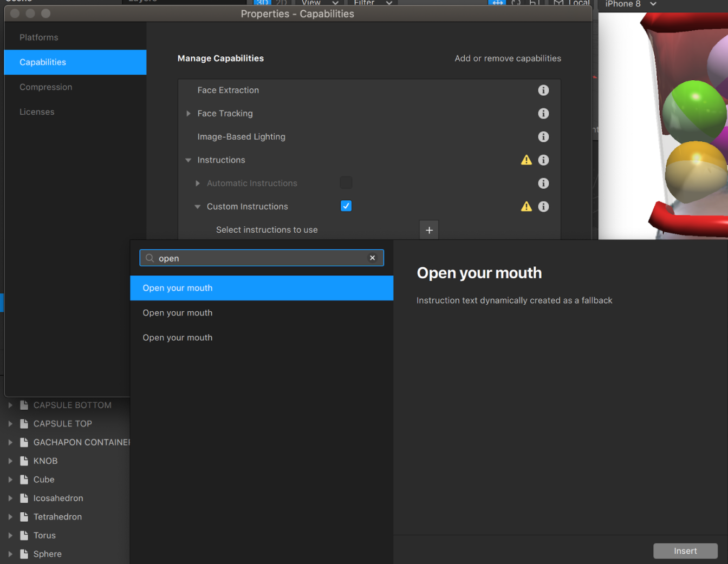Viewport: 728px width, 564px height.
Task: Click the file icon next to KNOB
Action: 24,461
